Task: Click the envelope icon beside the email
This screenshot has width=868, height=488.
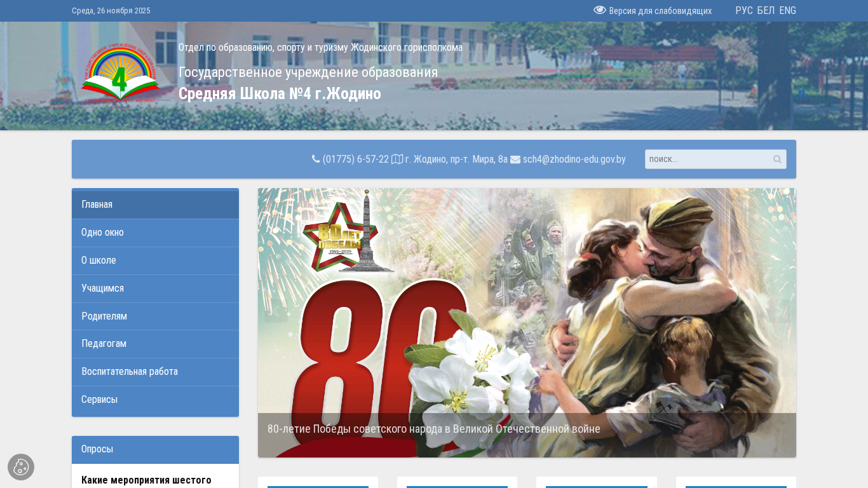Action: 515,159
